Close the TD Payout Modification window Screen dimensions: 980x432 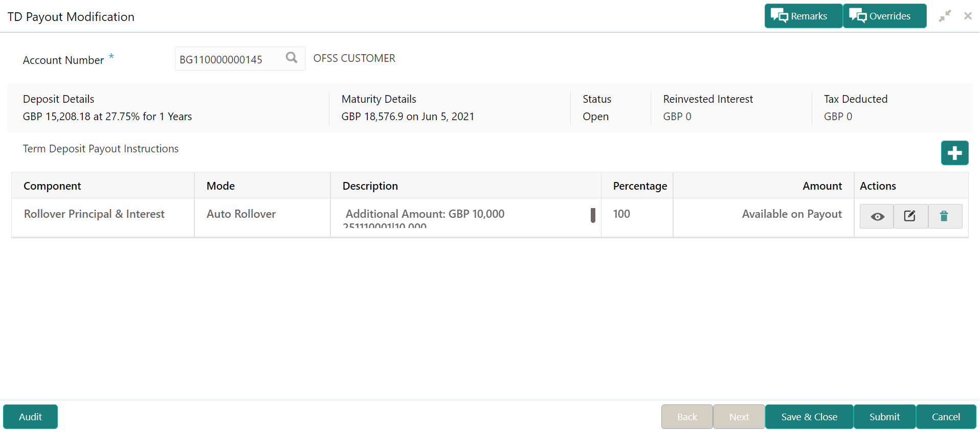(968, 16)
